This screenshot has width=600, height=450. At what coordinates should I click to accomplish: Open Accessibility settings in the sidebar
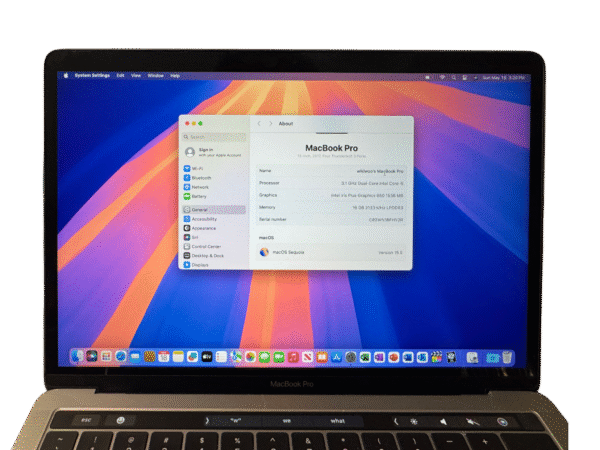200,219
